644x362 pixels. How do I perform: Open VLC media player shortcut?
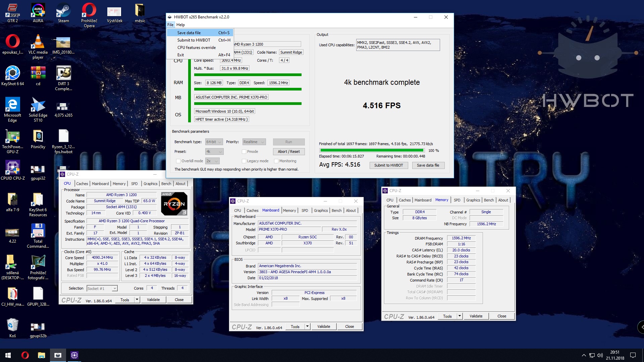[x=38, y=47]
